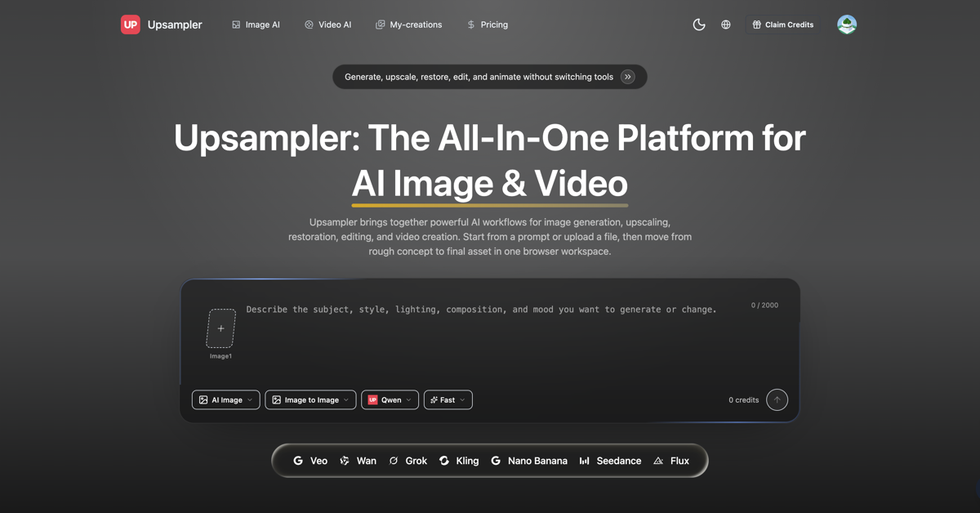Open the Fast speed dropdown
This screenshot has height=513, width=980.
448,399
